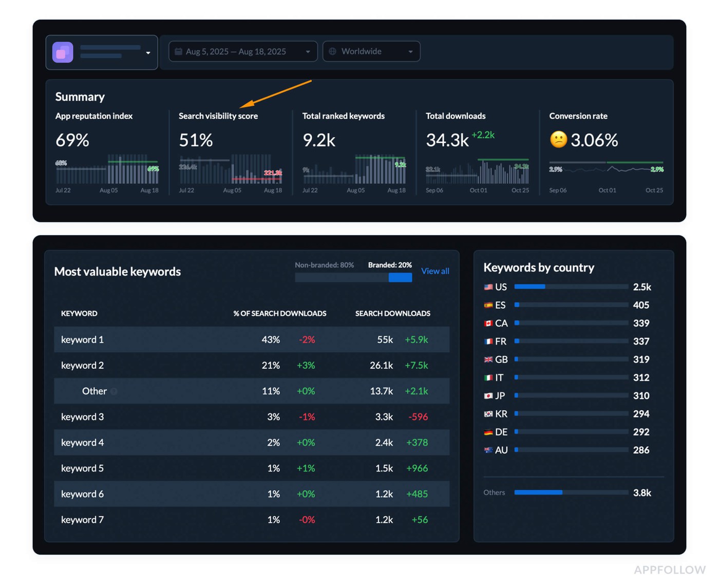Screen dimensions: 719x588
Task: Click the APPFOLLOW watermark logo
Action: point(670,570)
